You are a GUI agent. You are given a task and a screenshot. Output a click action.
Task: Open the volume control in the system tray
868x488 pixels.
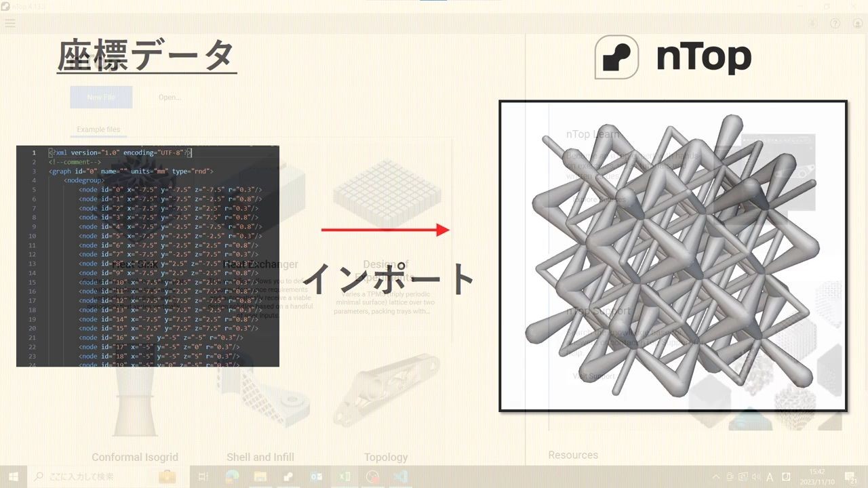pyautogui.click(x=756, y=476)
